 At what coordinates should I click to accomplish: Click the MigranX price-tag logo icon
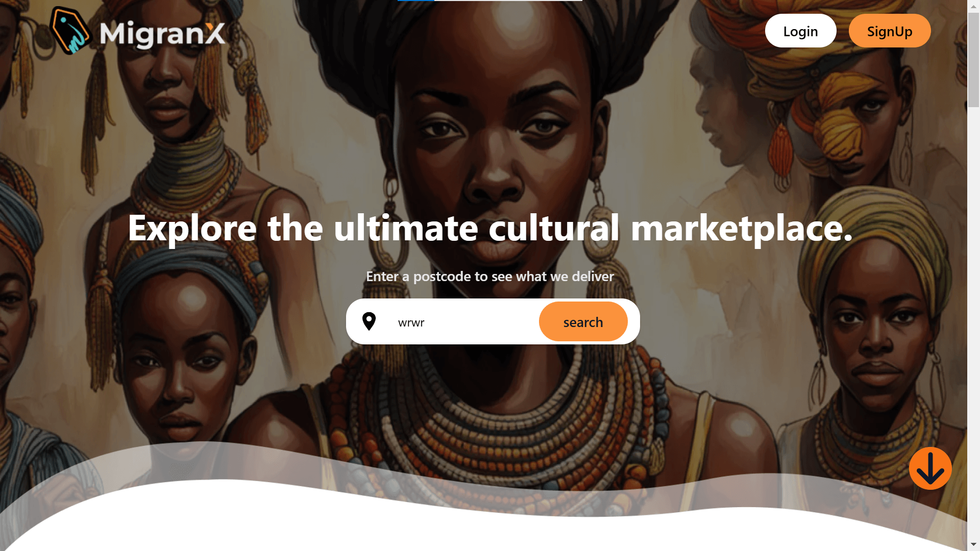70,31
